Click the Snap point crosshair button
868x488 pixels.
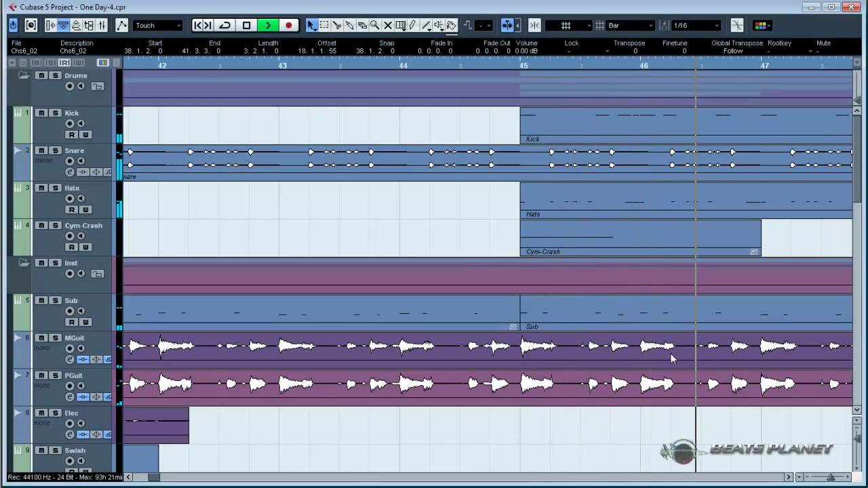point(737,25)
